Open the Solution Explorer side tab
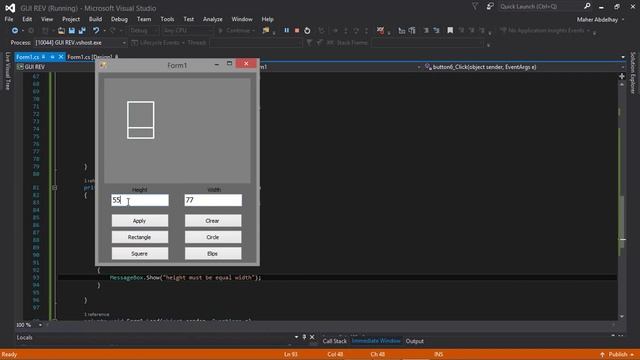 tap(633, 73)
